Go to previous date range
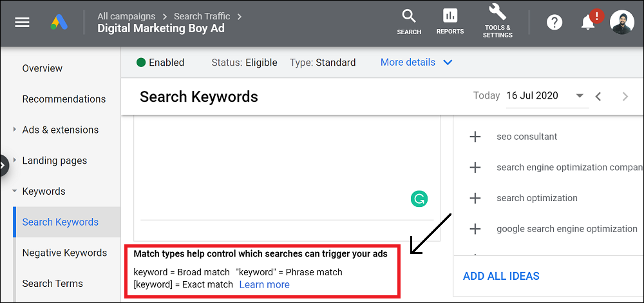Screen dimensions: 644x303 pyautogui.click(x=598, y=97)
